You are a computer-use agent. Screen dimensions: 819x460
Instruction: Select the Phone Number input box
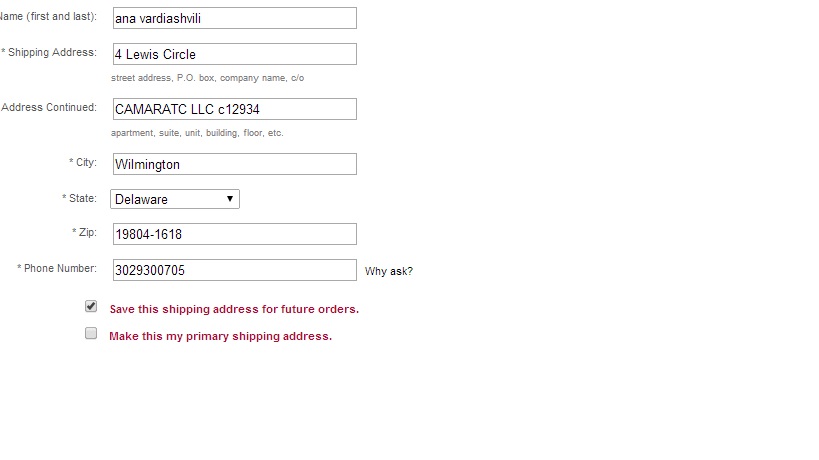[x=234, y=270]
